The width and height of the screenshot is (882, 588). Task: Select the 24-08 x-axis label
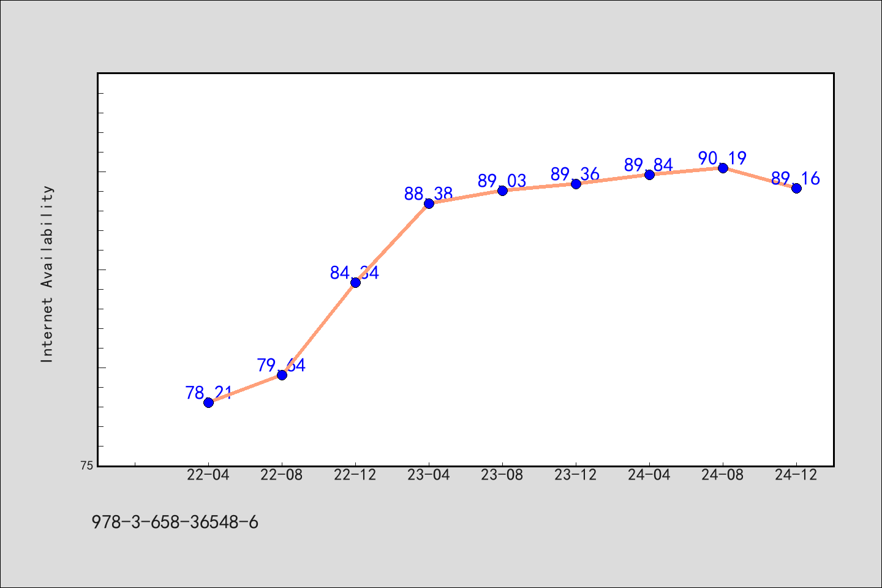tap(723, 475)
